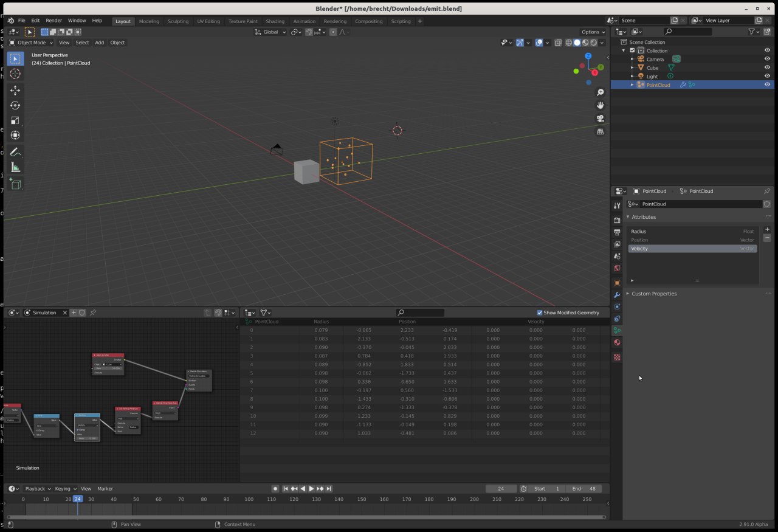Switch perspective/orthographic with the grid icon
This screenshot has width=778, height=532.
(x=601, y=131)
